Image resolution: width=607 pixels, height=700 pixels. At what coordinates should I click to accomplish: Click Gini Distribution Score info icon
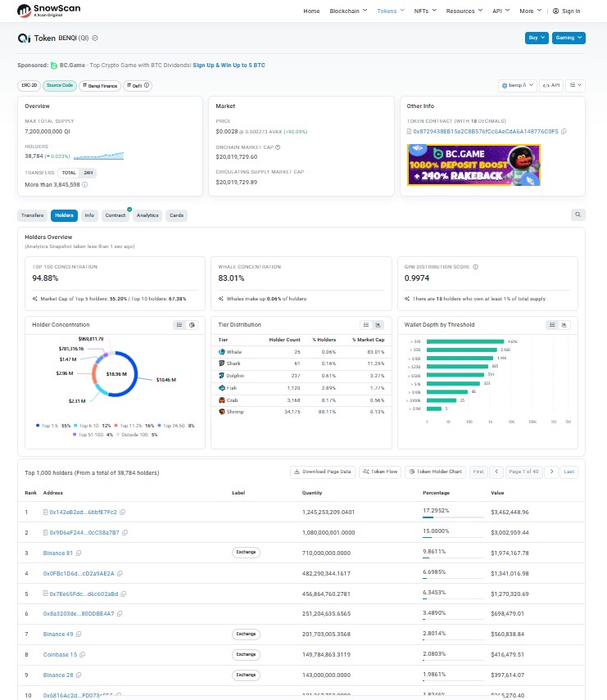click(x=476, y=267)
